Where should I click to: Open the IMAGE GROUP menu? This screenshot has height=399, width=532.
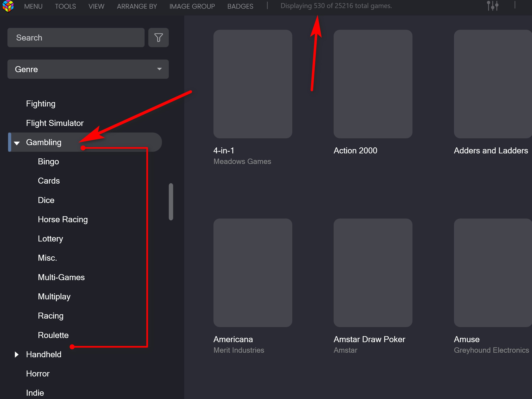click(192, 6)
